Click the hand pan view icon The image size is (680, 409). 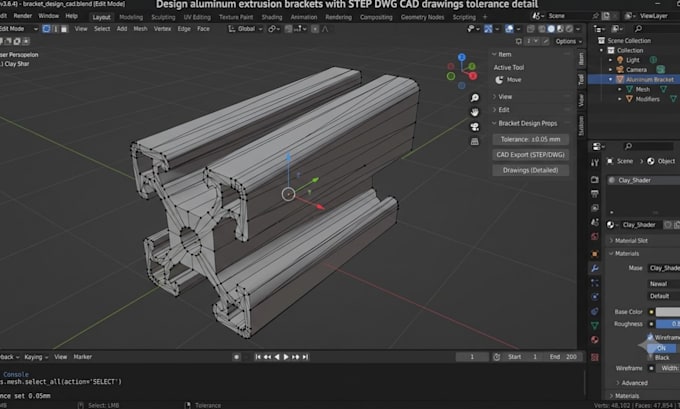tap(475, 112)
